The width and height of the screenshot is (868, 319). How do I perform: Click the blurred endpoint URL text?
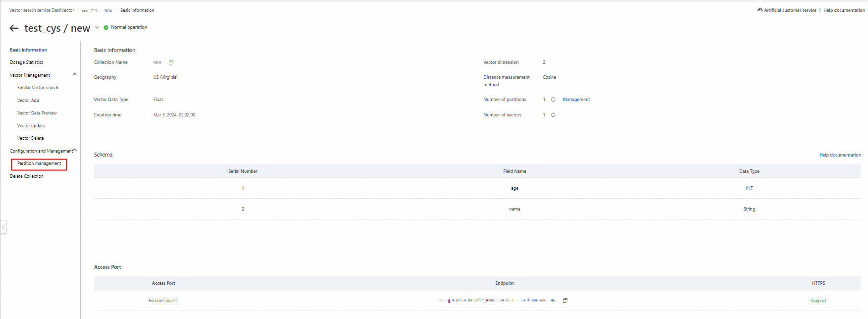coord(497,301)
